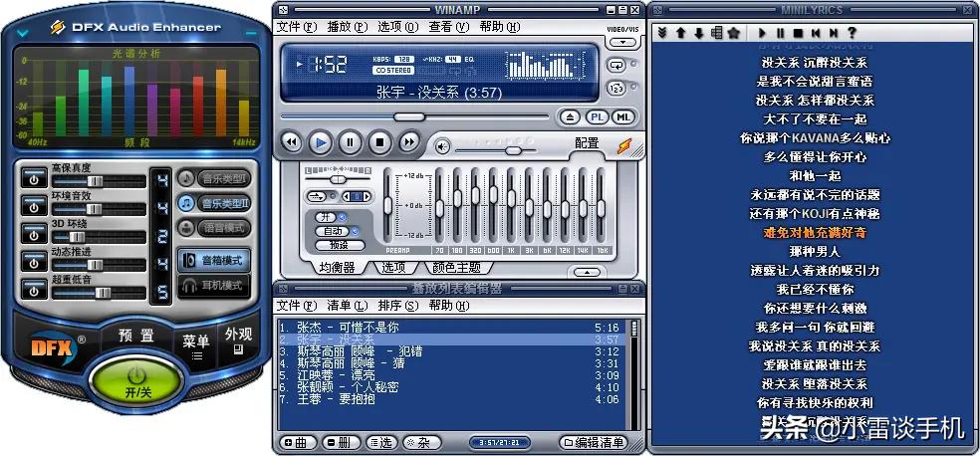Click the 编辑清单 manage playlist button
The height and width of the screenshot is (456, 980).
(594, 443)
